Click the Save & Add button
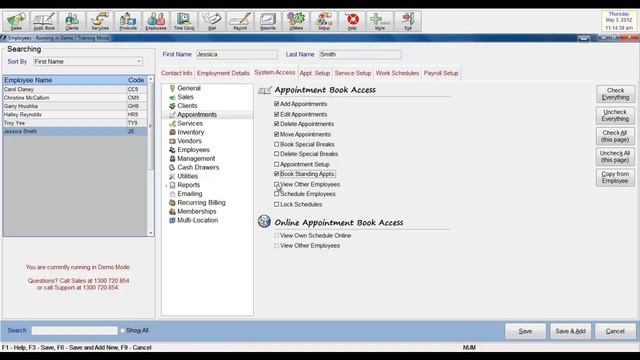This screenshot has height=360, width=640. click(x=570, y=331)
